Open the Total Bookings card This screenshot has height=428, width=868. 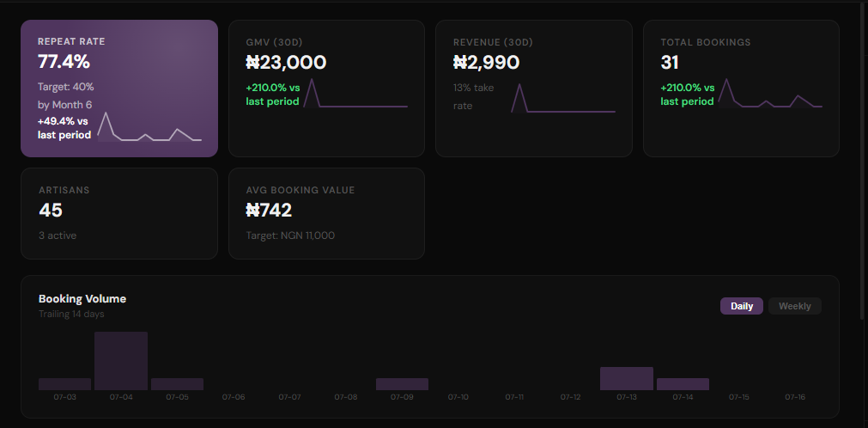[x=741, y=89]
